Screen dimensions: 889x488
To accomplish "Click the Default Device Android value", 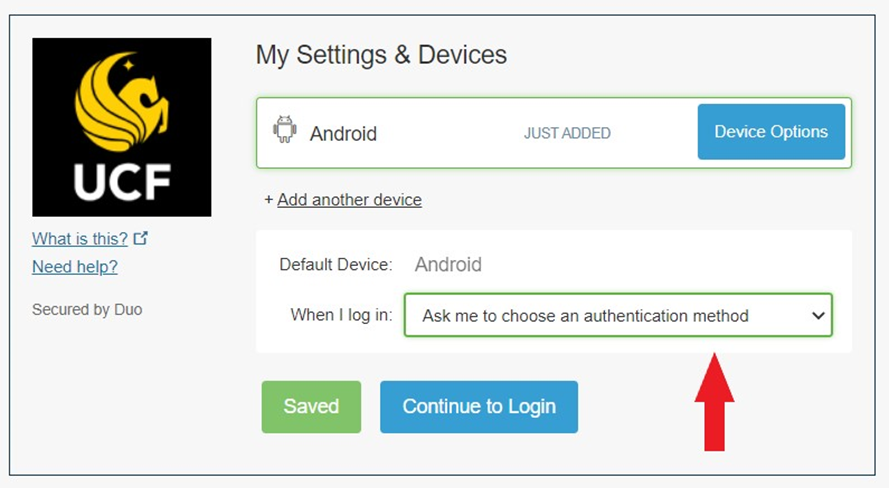I will 448,264.
